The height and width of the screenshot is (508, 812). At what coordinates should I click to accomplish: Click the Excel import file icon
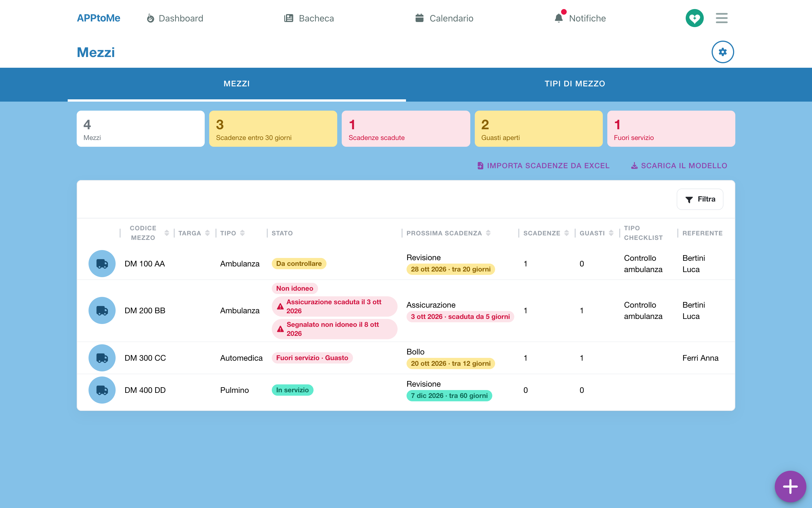coord(480,166)
